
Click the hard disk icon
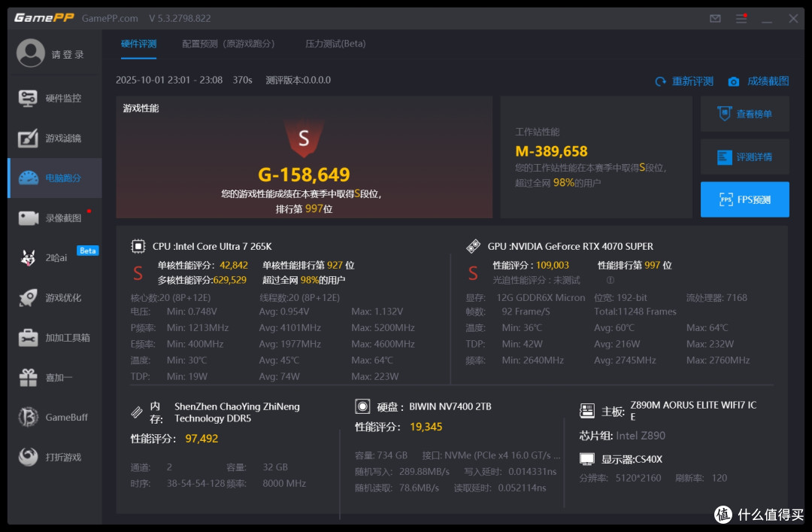point(362,406)
